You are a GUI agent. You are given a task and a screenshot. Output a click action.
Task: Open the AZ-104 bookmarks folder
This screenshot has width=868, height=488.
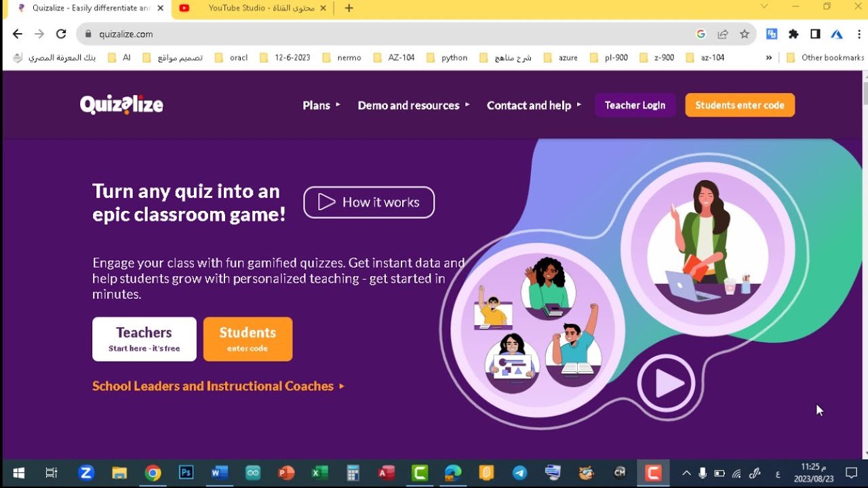[x=394, y=58]
